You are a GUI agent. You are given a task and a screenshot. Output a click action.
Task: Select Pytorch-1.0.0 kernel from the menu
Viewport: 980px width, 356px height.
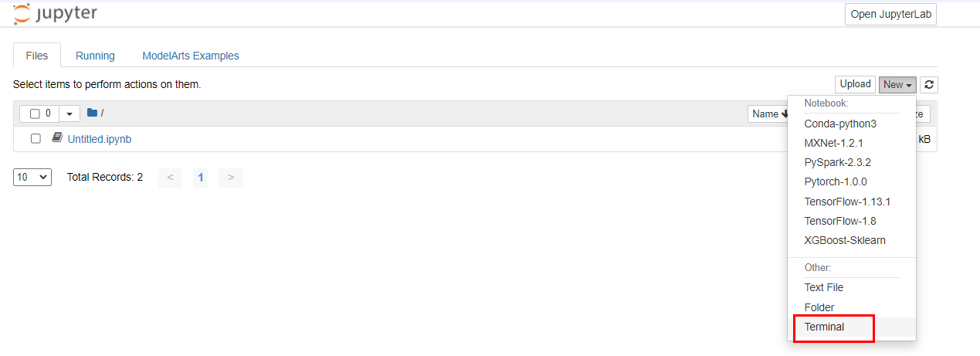(x=835, y=182)
